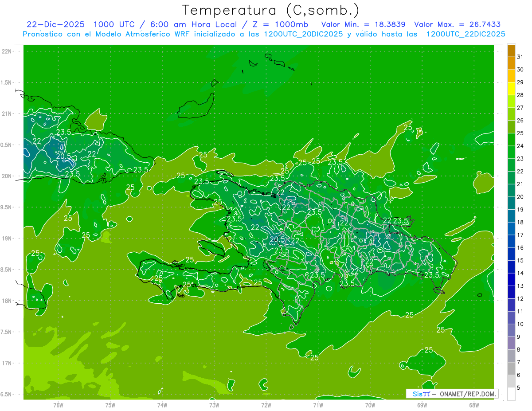Click the legend color band between 30 and 31
Viewport: 532px width, 411px height.
(511, 63)
